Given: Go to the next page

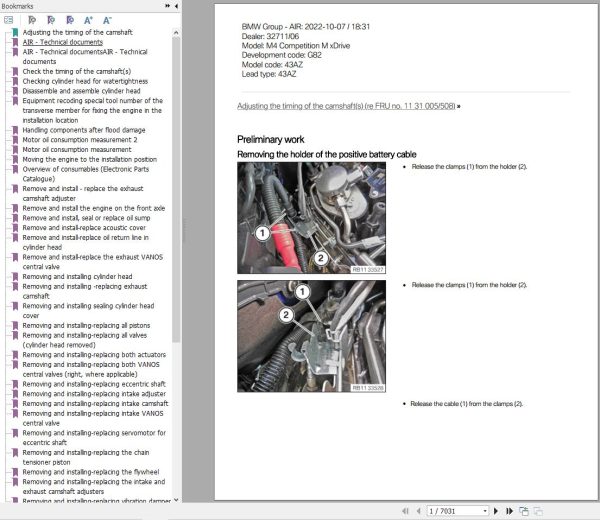Looking at the screenshot, I should pyautogui.click(x=496, y=511).
